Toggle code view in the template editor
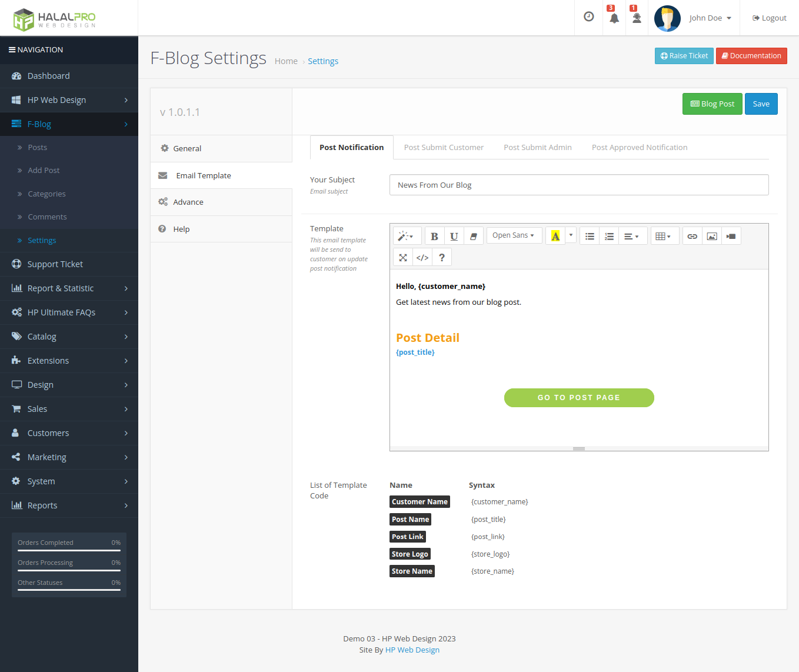This screenshot has width=799, height=672. (x=422, y=257)
